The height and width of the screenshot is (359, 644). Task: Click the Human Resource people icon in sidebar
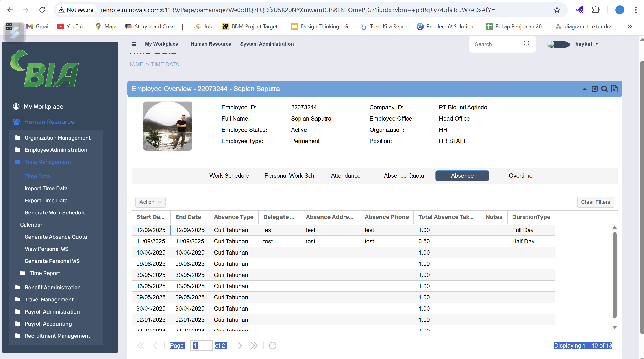coord(16,122)
